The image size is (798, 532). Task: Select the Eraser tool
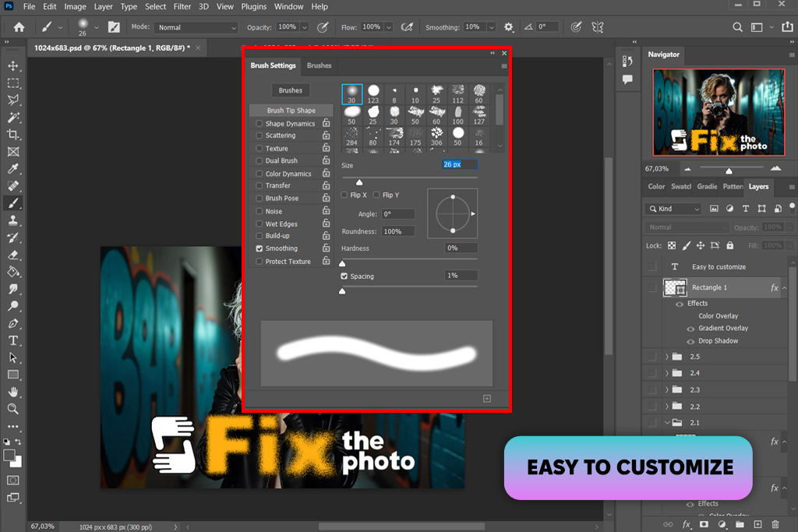(13, 255)
